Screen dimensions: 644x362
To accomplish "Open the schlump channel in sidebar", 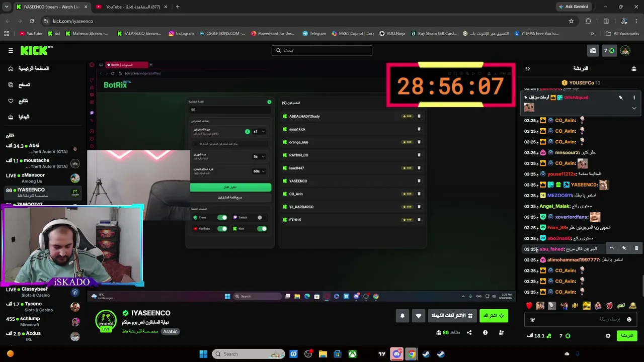I will point(42,322).
